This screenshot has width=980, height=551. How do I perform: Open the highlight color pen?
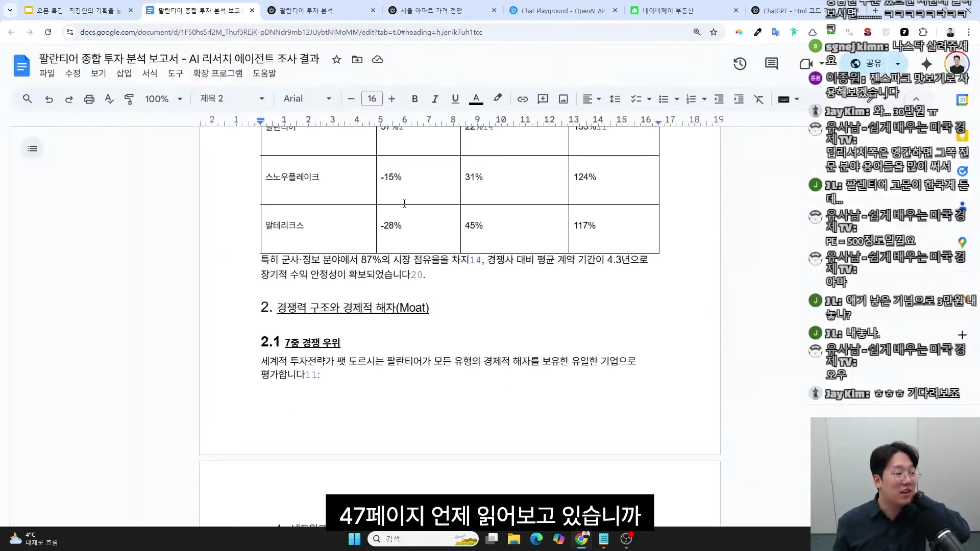point(497,98)
